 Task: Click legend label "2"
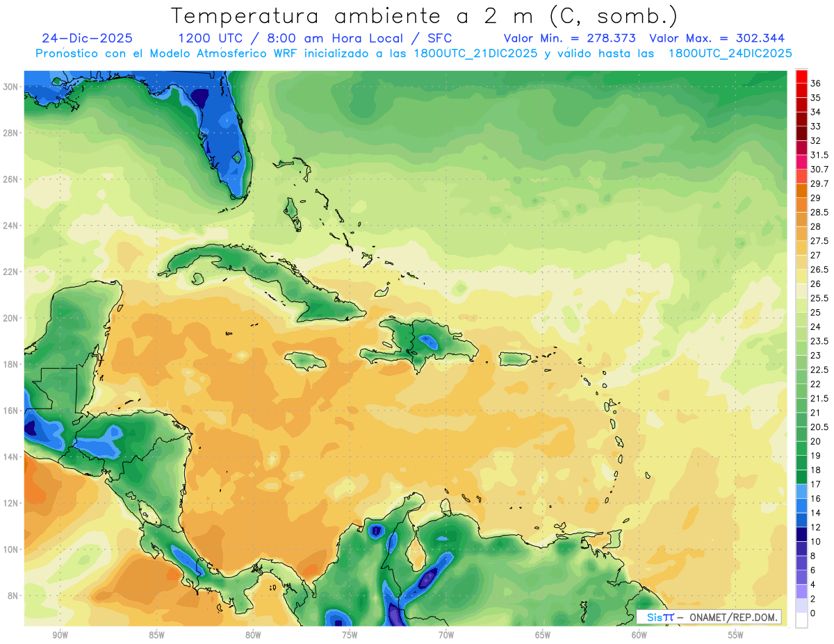[x=813, y=599]
